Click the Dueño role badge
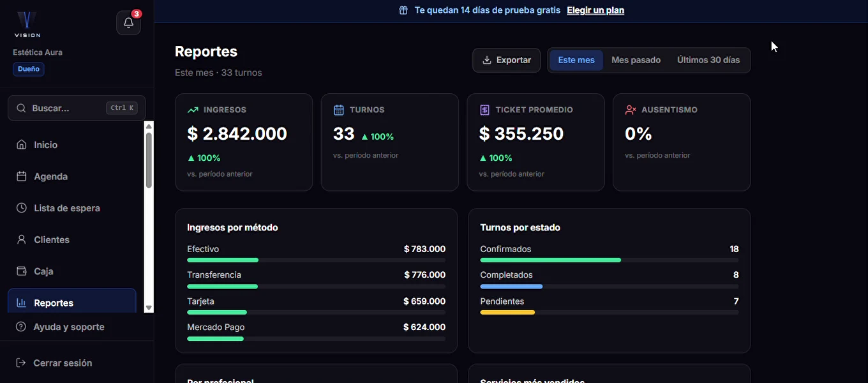The width and height of the screenshot is (868, 383). click(x=29, y=69)
